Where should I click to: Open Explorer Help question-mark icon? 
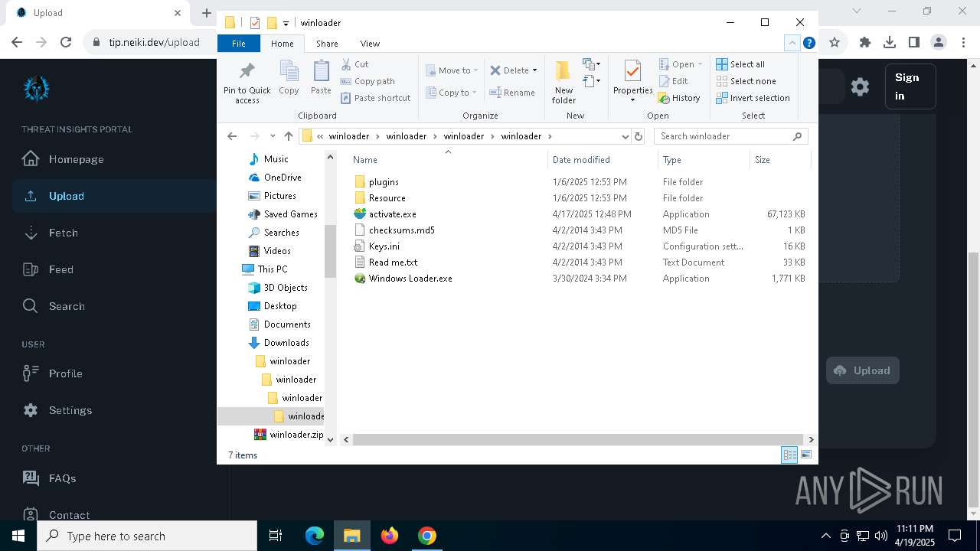pyautogui.click(x=808, y=43)
